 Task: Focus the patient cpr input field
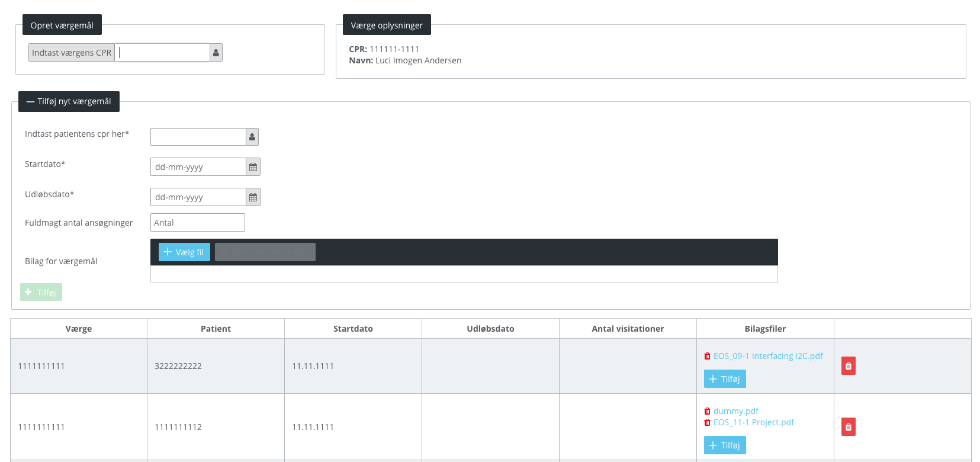198,137
